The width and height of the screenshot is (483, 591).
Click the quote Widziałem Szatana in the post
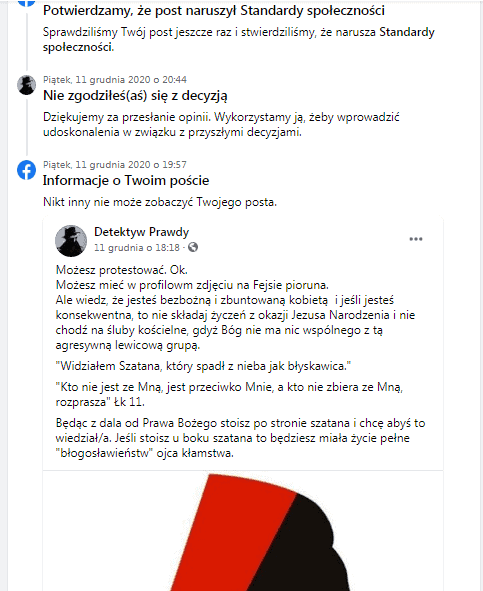(203, 366)
